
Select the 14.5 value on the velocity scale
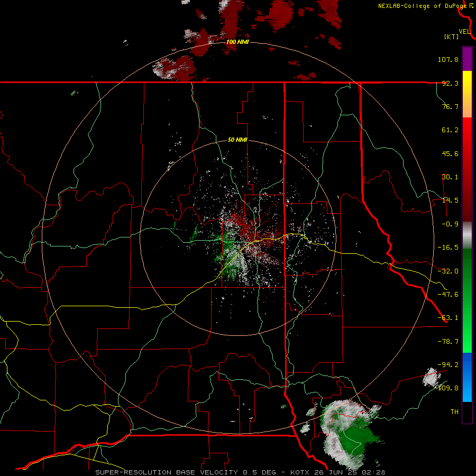pos(450,200)
